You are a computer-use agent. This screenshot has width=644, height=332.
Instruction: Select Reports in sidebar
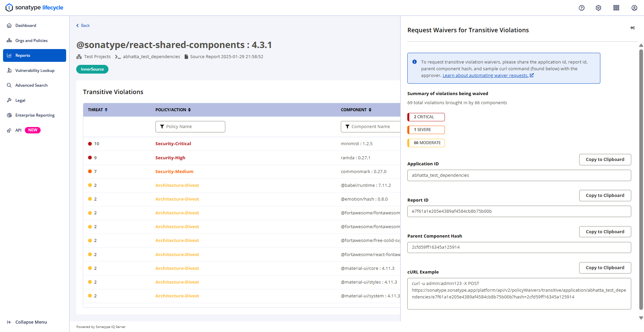coord(35,55)
